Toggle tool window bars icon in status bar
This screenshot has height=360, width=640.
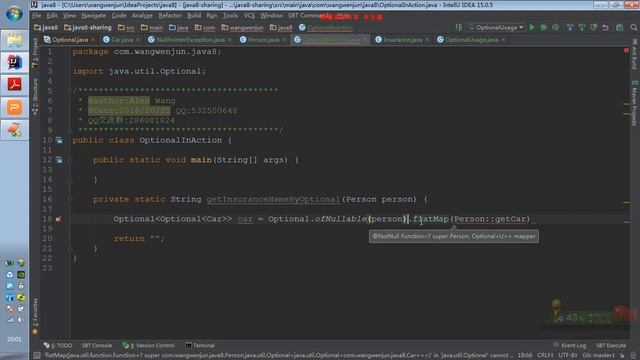click(x=37, y=356)
